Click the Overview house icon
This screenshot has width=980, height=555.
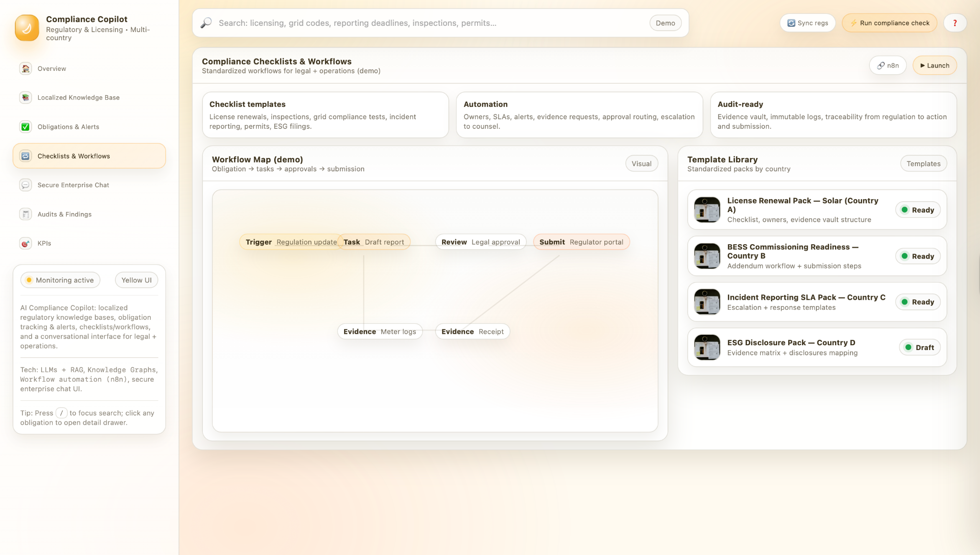point(25,68)
